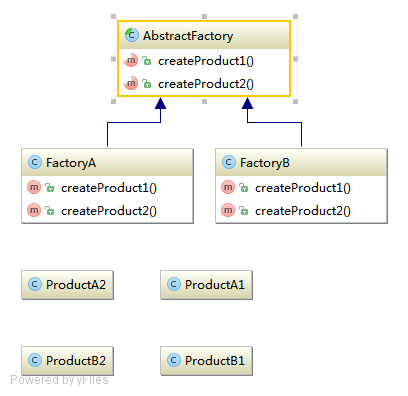Click public lock icon of AbstractFactory createProduct2()
This screenshot has height=396, width=408.
pos(147,83)
